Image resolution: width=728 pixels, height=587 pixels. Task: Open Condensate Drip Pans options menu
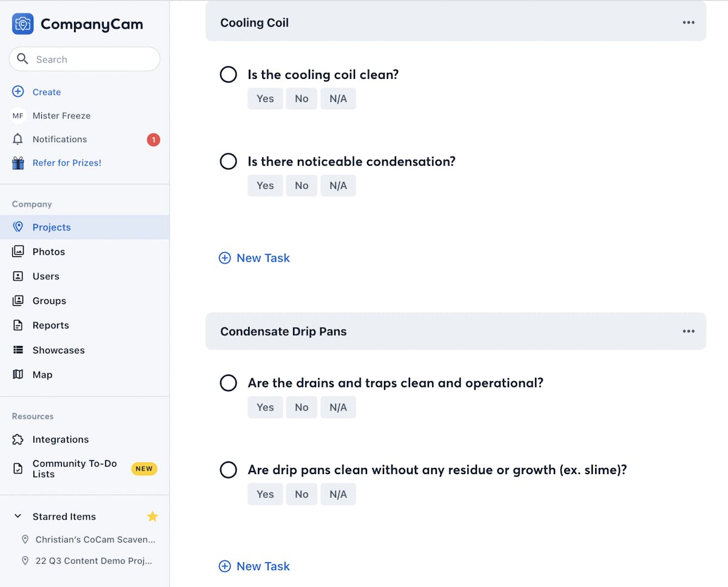point(689,331)
